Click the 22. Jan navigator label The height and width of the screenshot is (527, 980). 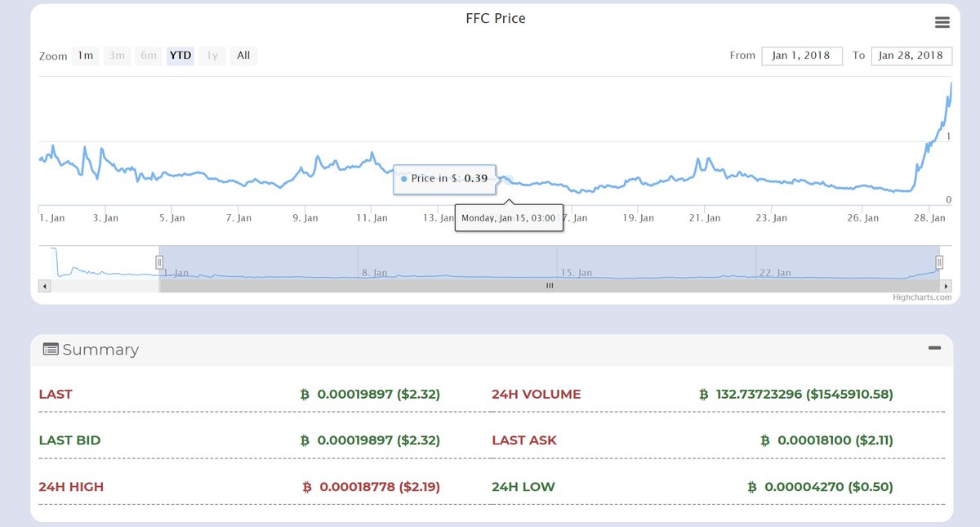coord(776,273)
